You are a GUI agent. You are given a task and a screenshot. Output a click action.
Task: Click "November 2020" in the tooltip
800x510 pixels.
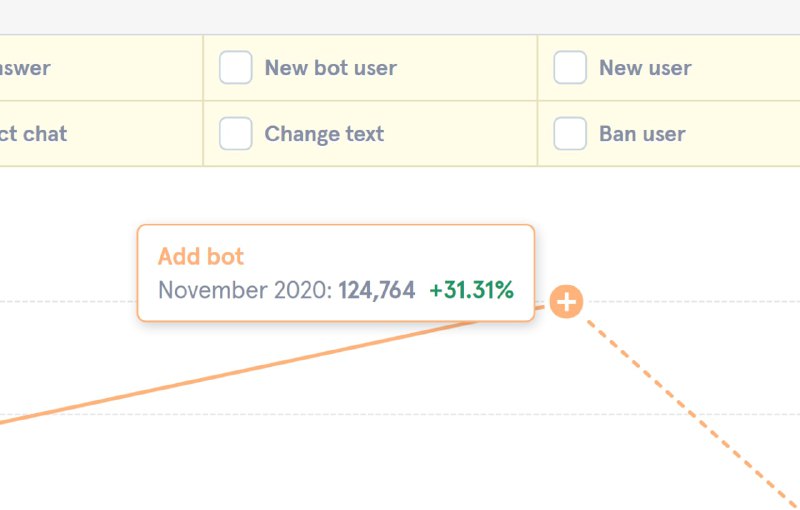(244, 291)
